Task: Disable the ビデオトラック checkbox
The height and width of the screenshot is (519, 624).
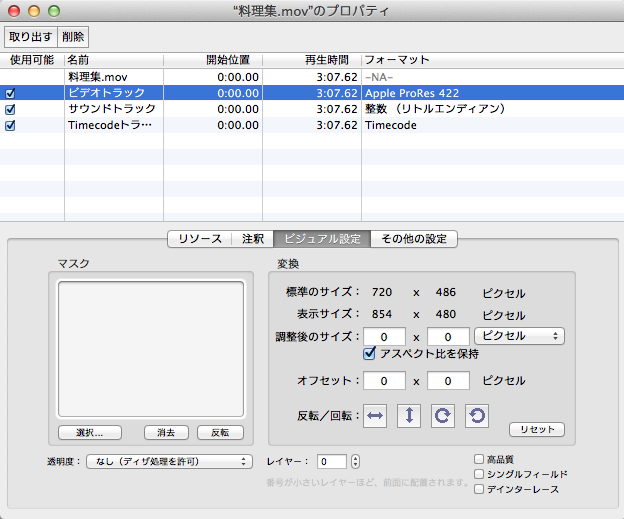Action: point(10,94)
